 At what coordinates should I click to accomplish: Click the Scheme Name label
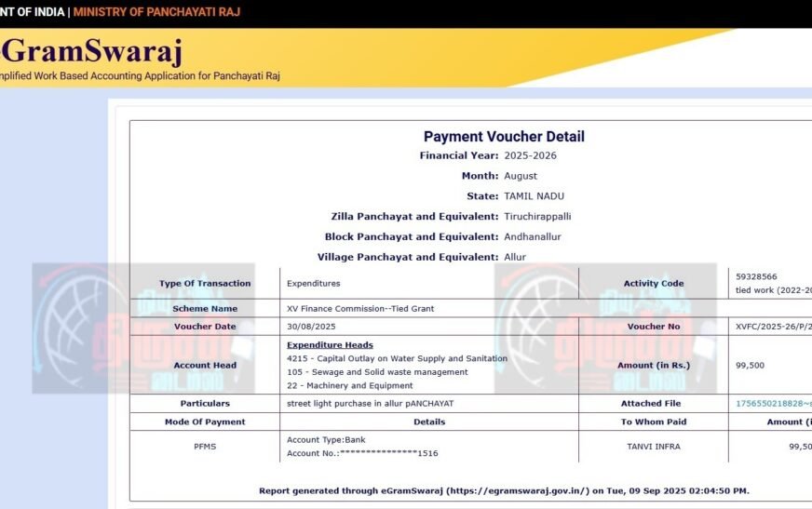(205, 309)
